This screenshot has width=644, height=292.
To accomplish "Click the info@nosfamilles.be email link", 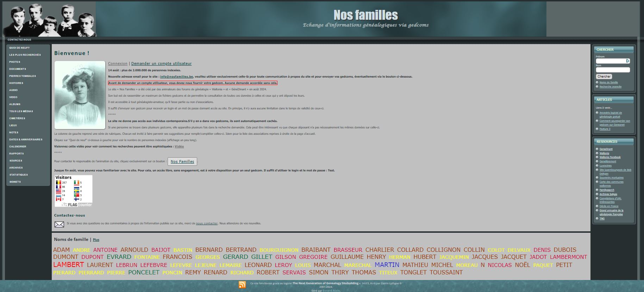I will coord(176,77).
